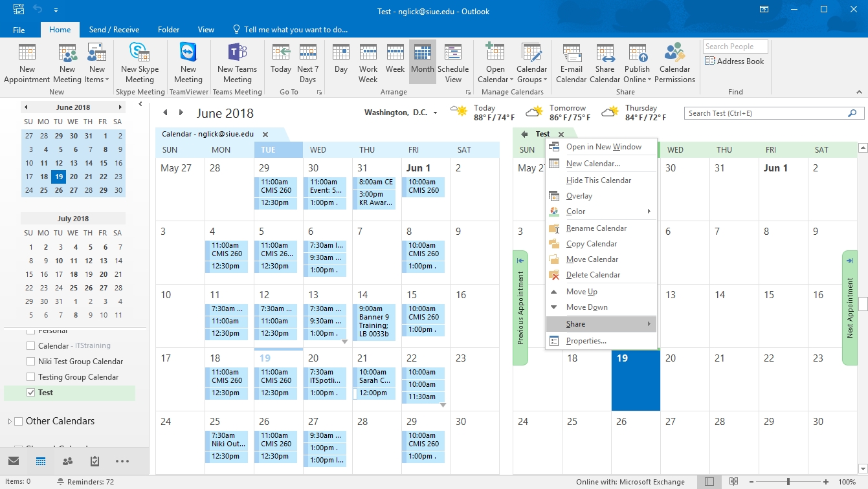The width and height of the screenshot is (868, 489).
Task: Expand the Other Calendars group
Action: (x=10, y=422)
